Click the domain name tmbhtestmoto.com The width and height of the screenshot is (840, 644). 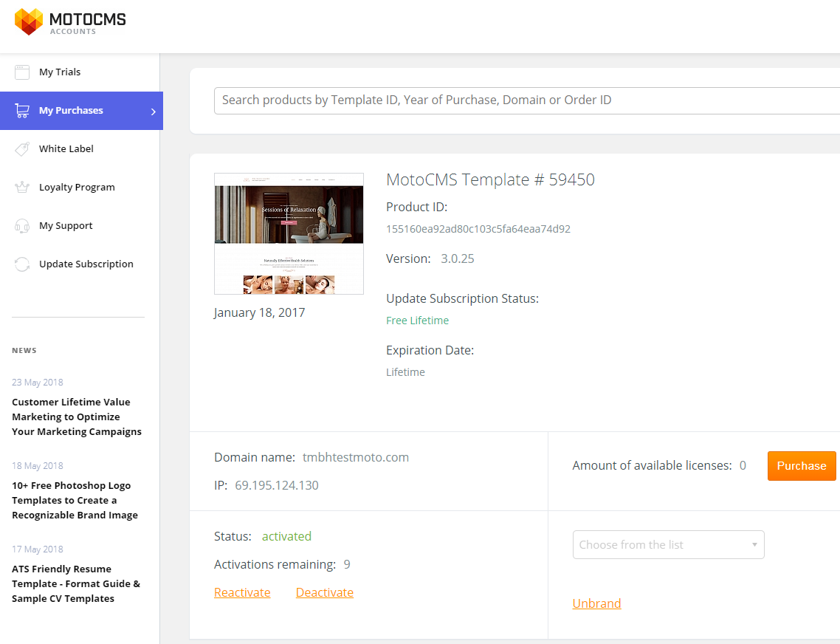tap(356, 457)
